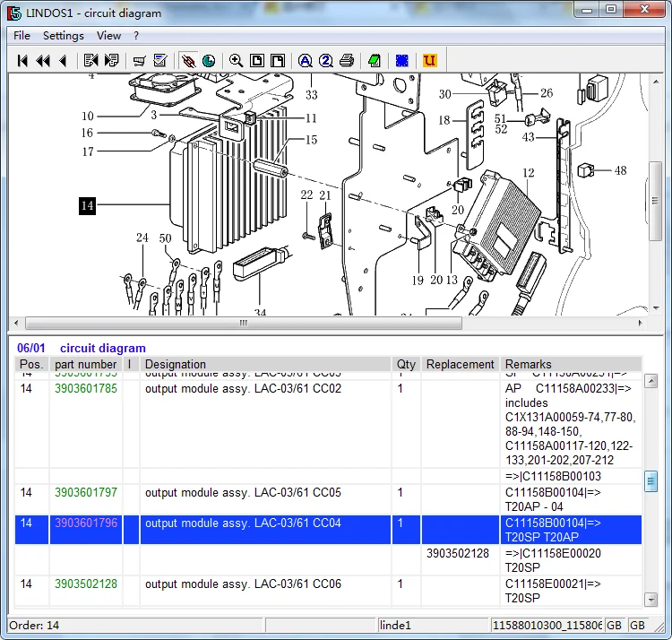Go back one page with single left arrow
Image resolution: width=672 pixels, height=640 pixels.
[x=63, y=61]
